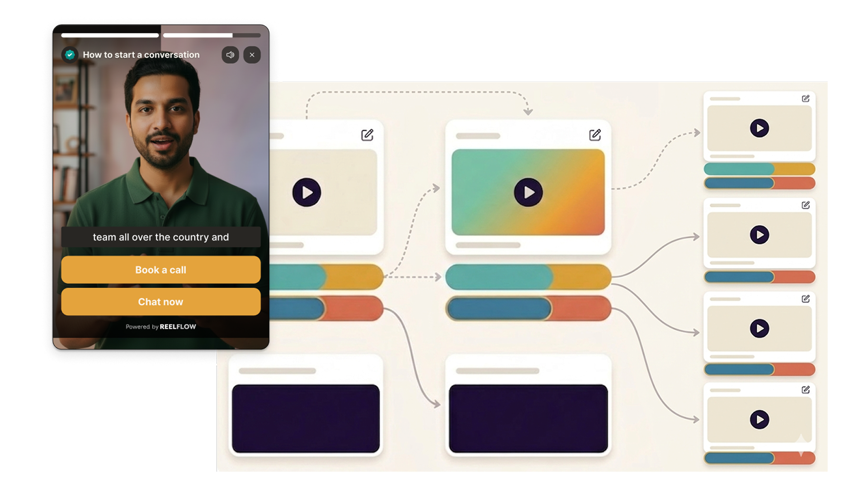Play the left beige video card
868x488 pixels.
[307, 192]
